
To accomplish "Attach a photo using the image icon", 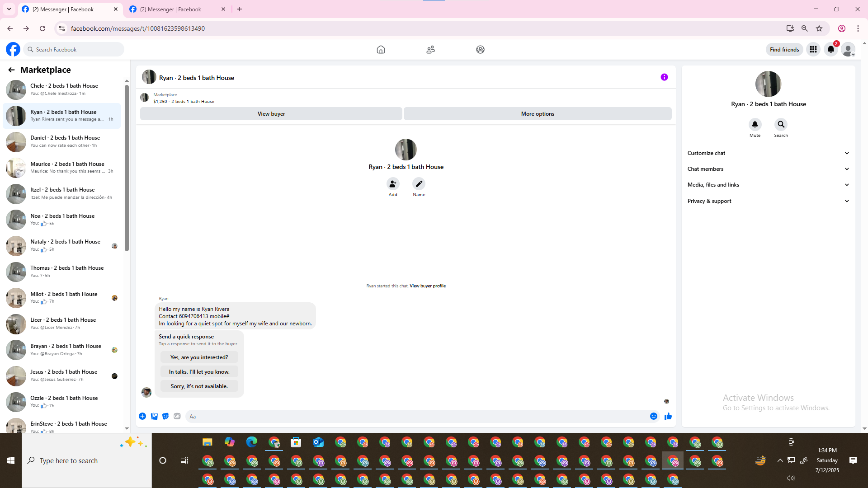I will click(x=154, y=416).
